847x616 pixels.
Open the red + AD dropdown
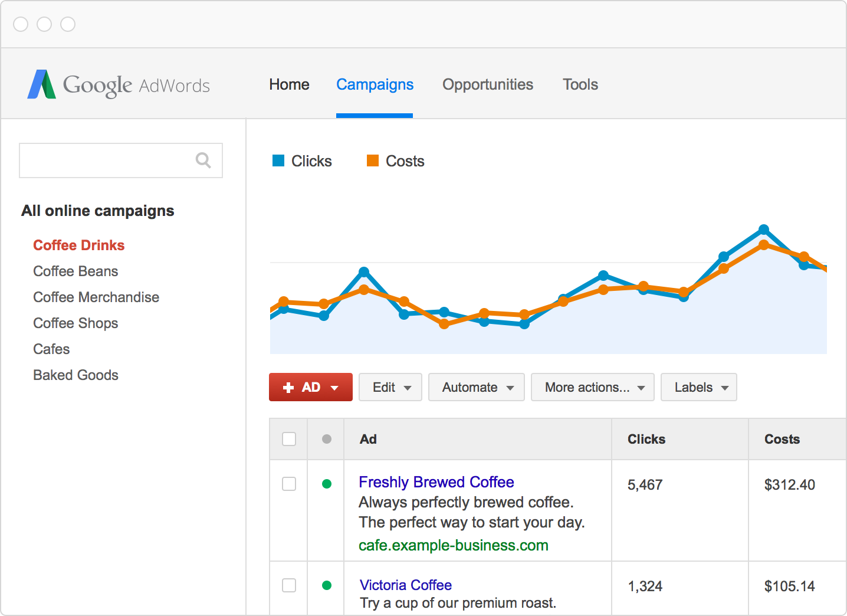click(311, 387)
